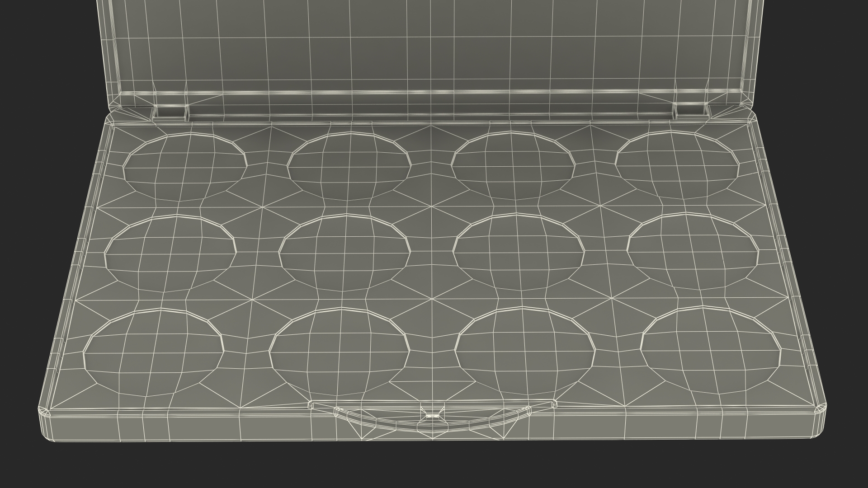The height and width of the screenshot is (488, 868).
Task: Click the right hinge of the case
Action: (689, 112)
